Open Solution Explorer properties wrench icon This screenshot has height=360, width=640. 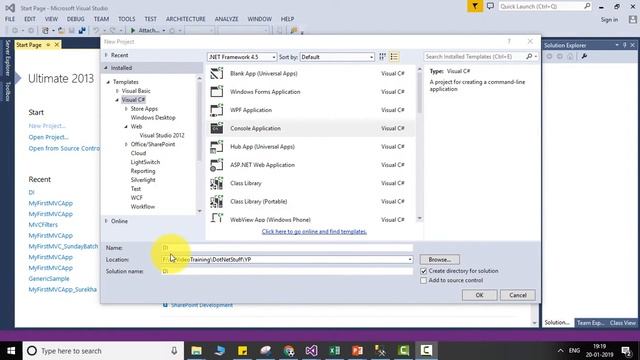[584, 56]
